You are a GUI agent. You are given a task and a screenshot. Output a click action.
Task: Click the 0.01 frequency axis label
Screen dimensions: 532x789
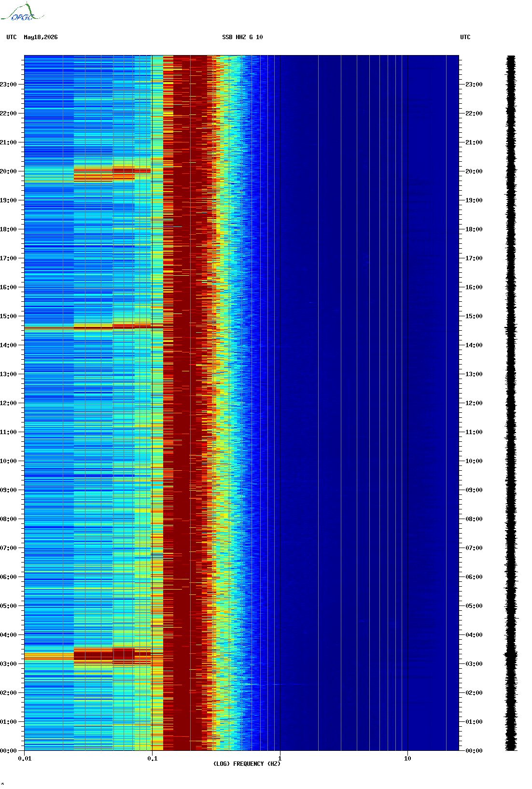25,759
